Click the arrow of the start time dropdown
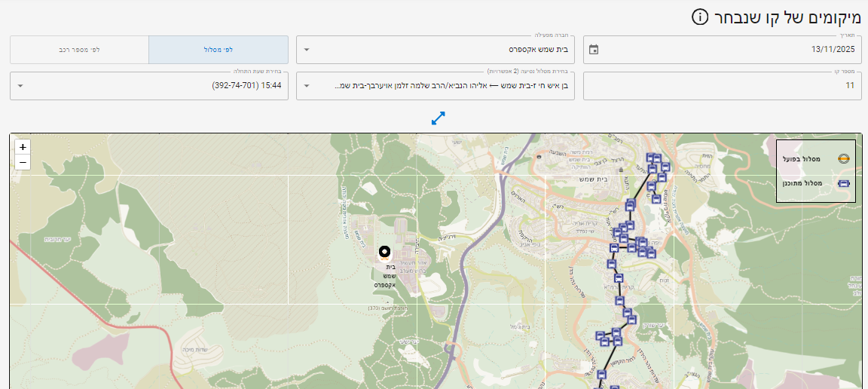868x389 pixels. point(20,86)
